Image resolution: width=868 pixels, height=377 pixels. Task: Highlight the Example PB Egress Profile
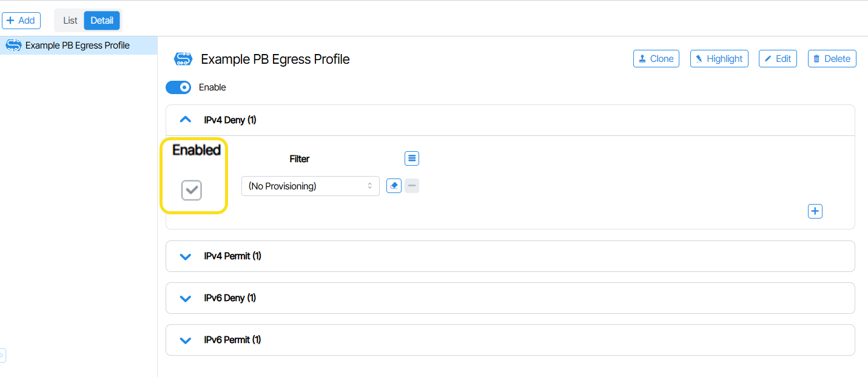point(719,59)
